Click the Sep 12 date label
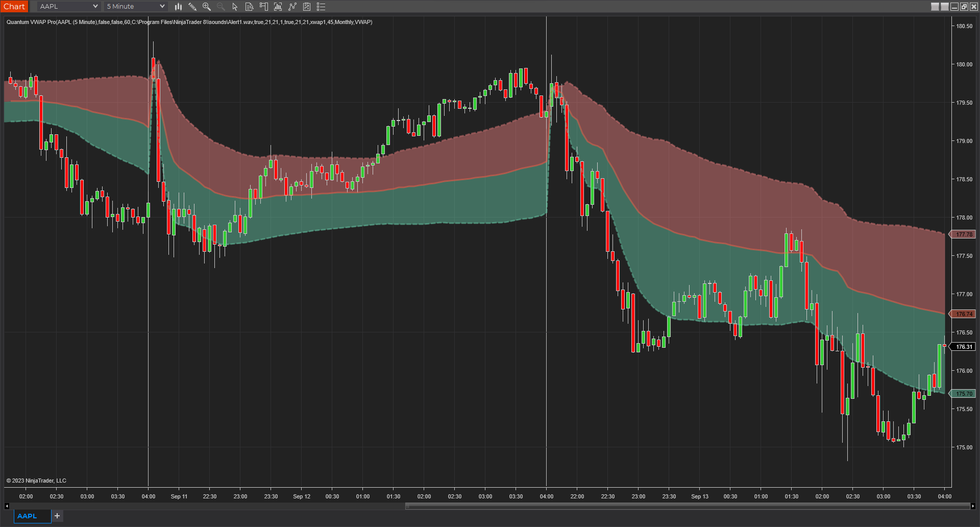The height and width of the screenshot is (527, 980). (302, 496)
